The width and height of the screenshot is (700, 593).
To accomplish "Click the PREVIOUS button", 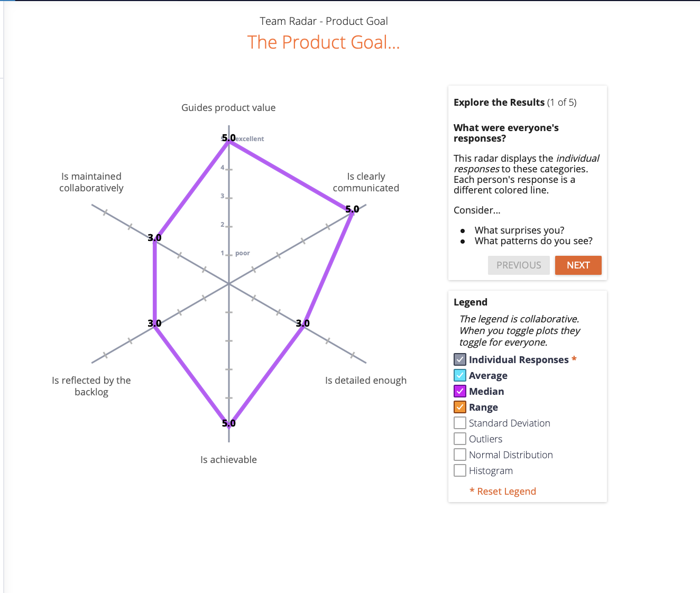I will point(519,265).
